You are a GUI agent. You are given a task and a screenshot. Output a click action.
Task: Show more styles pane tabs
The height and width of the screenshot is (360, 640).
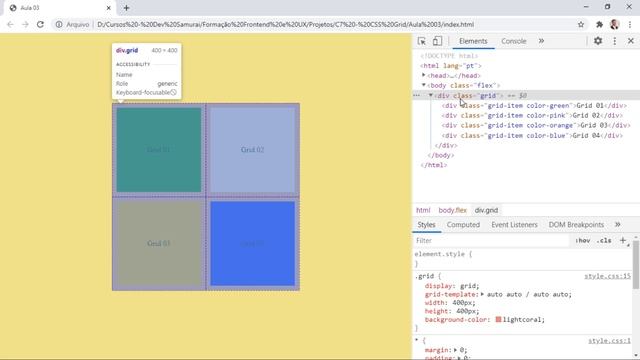(618, 225)
